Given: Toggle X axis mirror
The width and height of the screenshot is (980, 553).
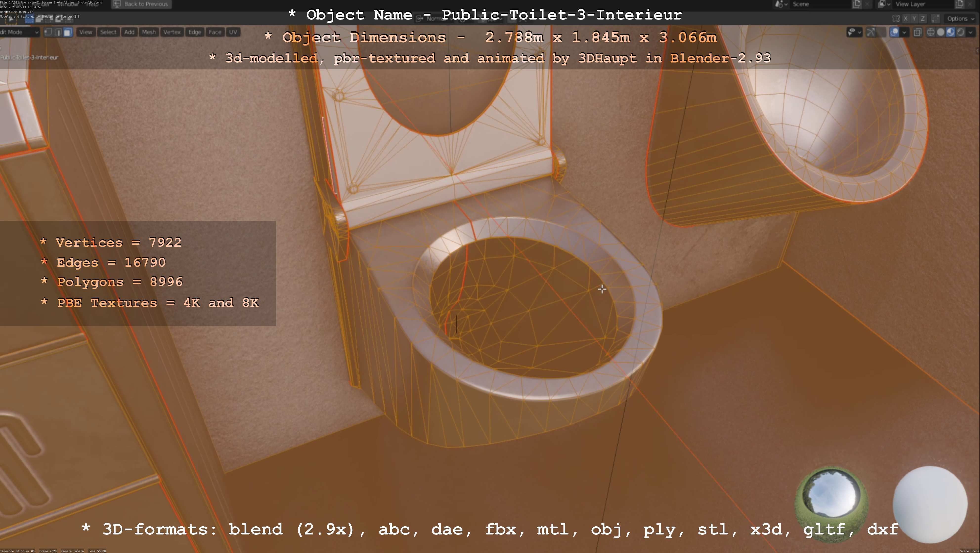Looking at the screenshot, I should tap(906, 19).
